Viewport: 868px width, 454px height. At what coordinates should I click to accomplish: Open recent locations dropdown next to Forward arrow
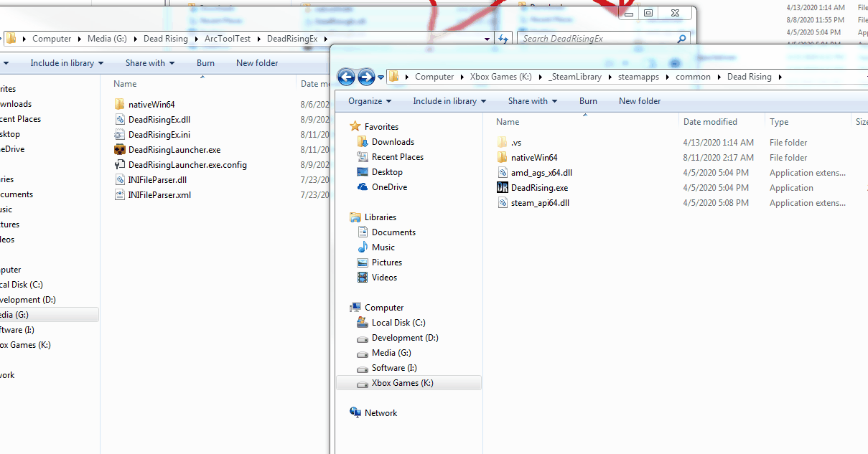point(381,77)
